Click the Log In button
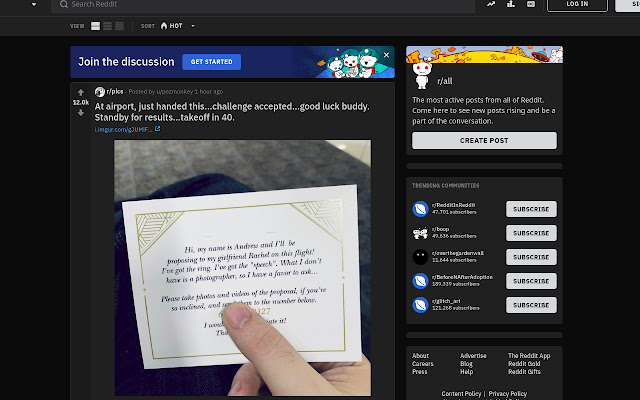Screen dimensions: 640x400 pyautogui.click(x=577, y=4)
